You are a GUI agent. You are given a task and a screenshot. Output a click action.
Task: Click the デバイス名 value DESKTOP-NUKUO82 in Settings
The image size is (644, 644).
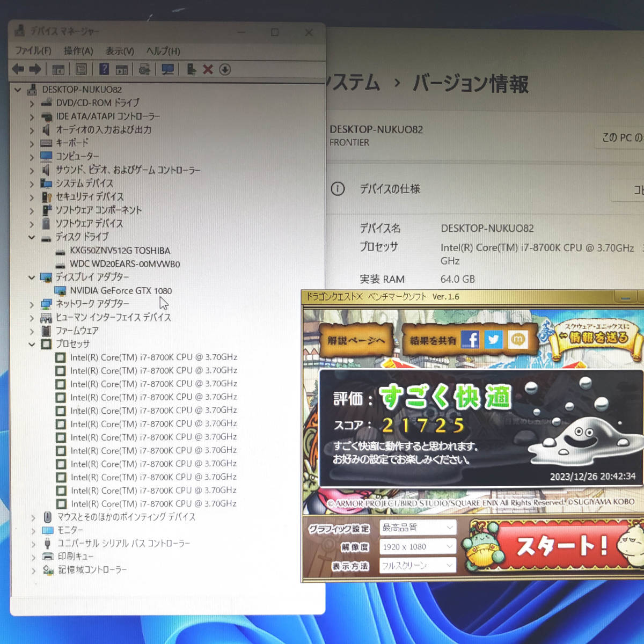tap(487, 228)
